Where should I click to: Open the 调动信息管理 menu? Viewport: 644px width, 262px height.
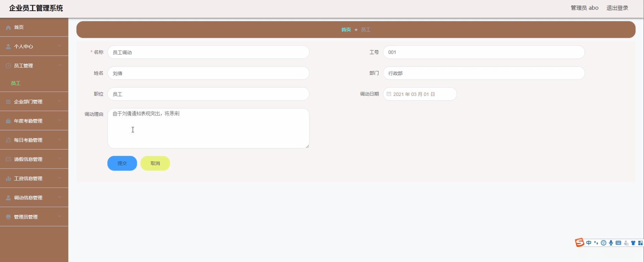tap(34, 198)
